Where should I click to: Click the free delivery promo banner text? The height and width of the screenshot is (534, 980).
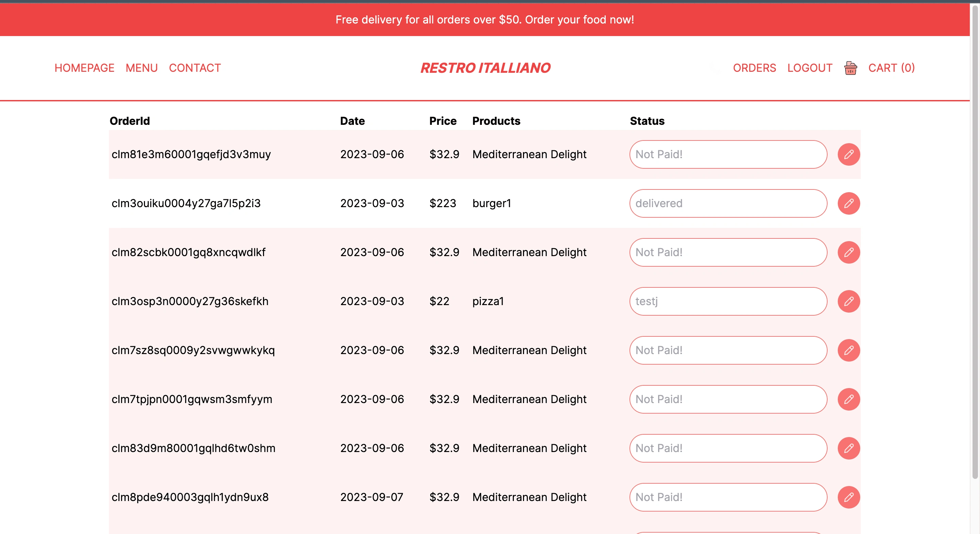485,20
